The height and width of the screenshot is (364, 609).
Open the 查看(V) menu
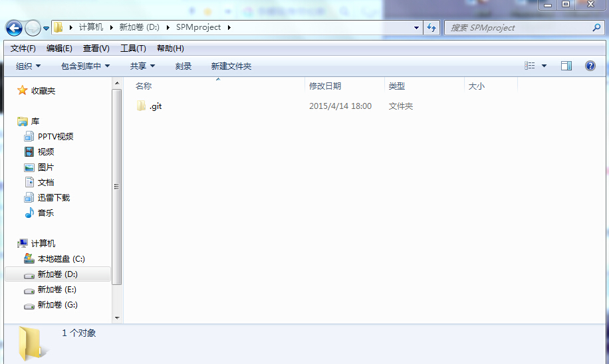[x=96, y=48]
